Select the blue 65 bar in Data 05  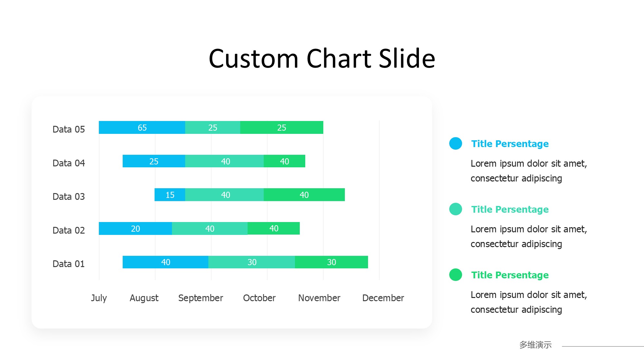pyautogui.click(x=142, y=127)
